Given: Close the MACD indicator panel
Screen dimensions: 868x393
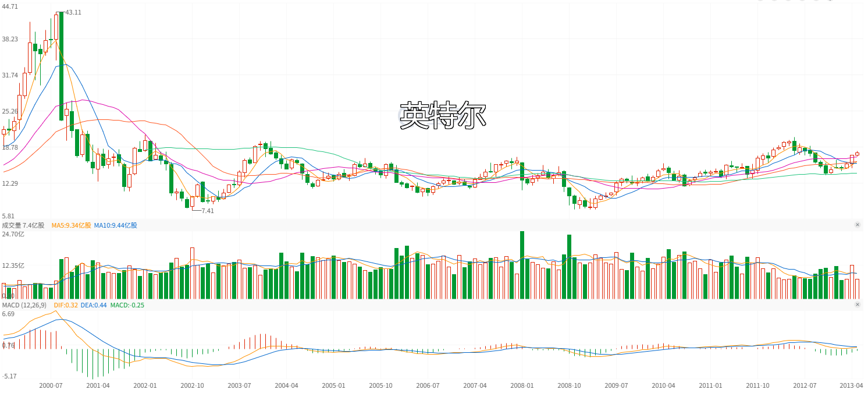Looking at the screenshot, I should pos(857,305).
